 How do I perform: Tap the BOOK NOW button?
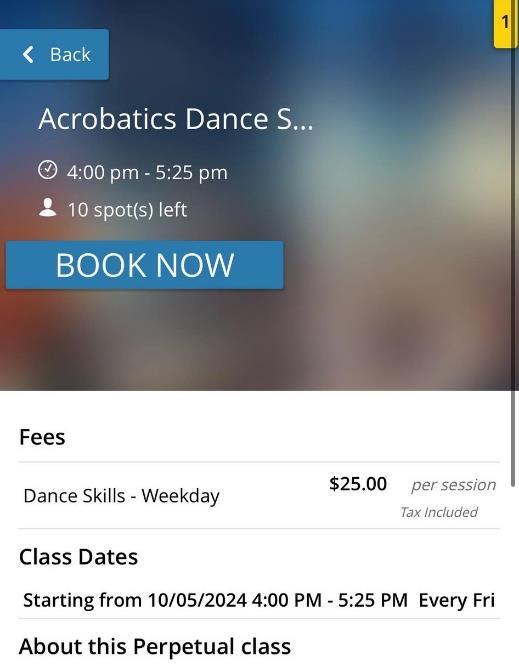pyautogui.click(x=145, y=265)
